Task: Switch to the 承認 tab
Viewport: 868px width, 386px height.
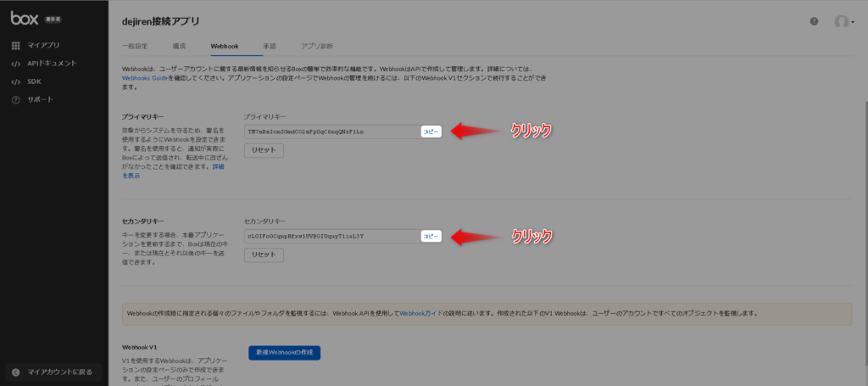Action: pos(270,46)
